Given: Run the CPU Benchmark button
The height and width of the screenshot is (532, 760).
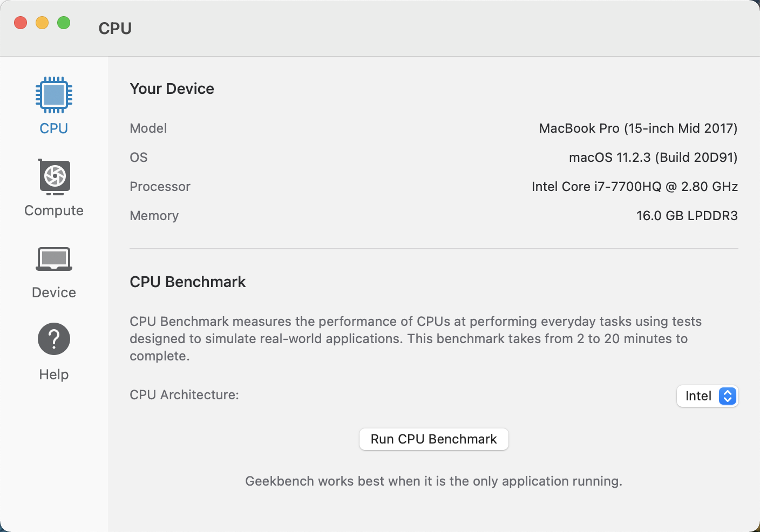Looking at the screenshot, I should (x=434, y=439).
